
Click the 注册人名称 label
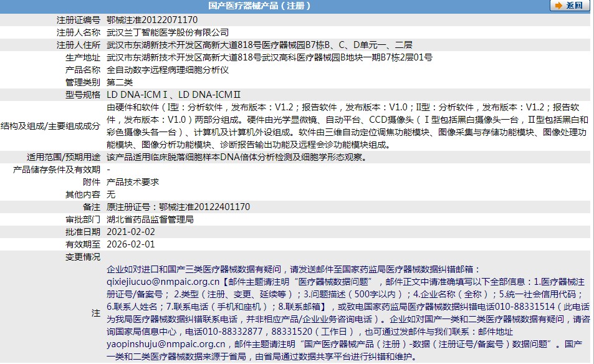click(x=79, y=32)
